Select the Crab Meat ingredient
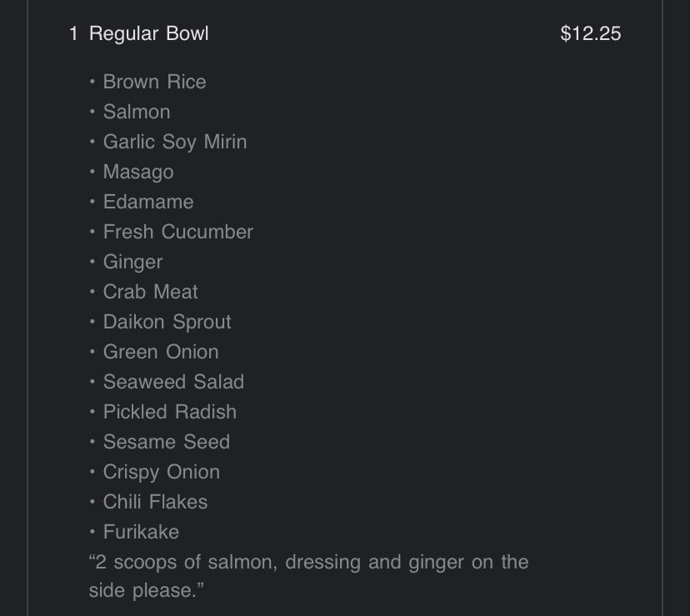The image size is (690, 616). pos(150,292)
